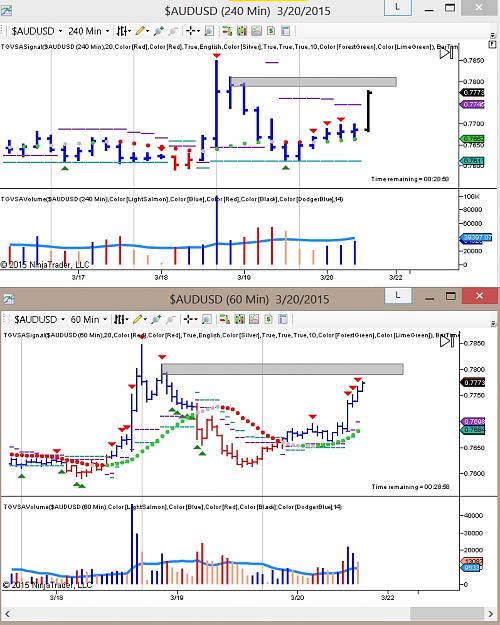Open Data Series icon in 60 Min toolbar

pos(254,319)
